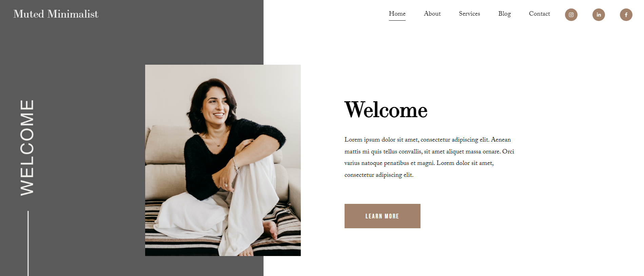
Task: Click the Lorem ipsum paragraph text
Action: click(429, 157)
